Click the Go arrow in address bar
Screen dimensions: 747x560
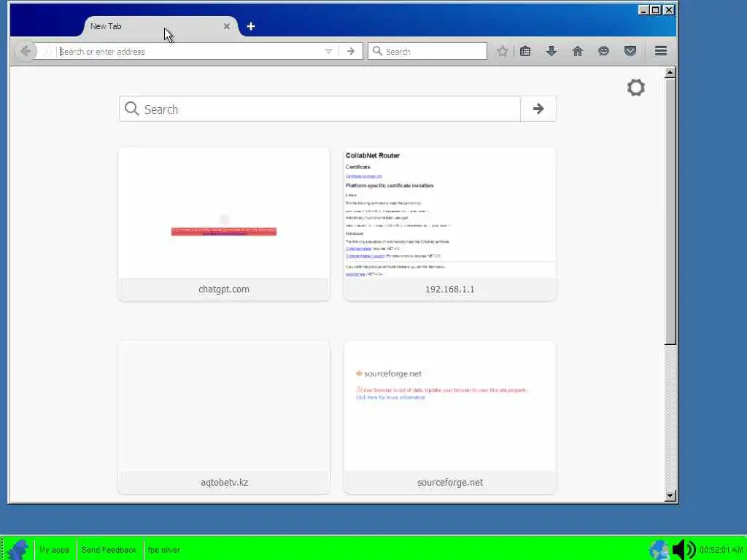[x=351, y=52]
